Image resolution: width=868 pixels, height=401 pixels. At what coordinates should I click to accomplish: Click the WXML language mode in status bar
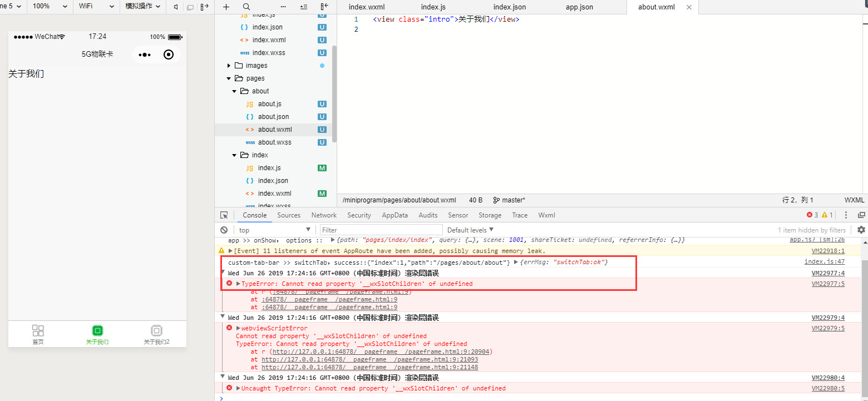854,200
